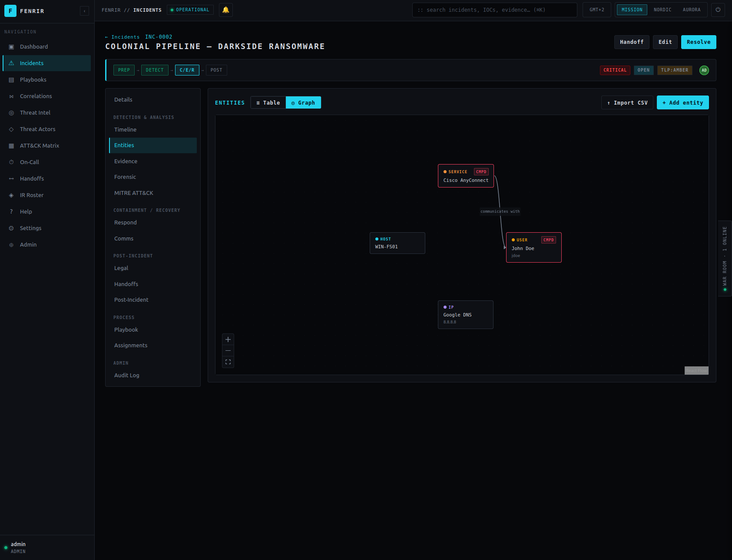Viewport: 732px width, 560px height.
Task: Select the C/E/R phase step
Action: tap(187, 70)
